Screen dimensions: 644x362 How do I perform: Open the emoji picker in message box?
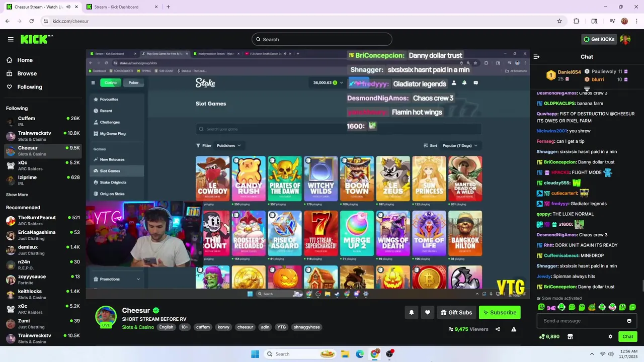(629, 321)
